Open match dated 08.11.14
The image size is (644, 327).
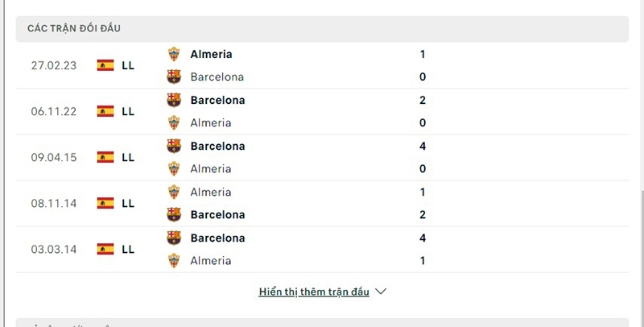(54, 203)
